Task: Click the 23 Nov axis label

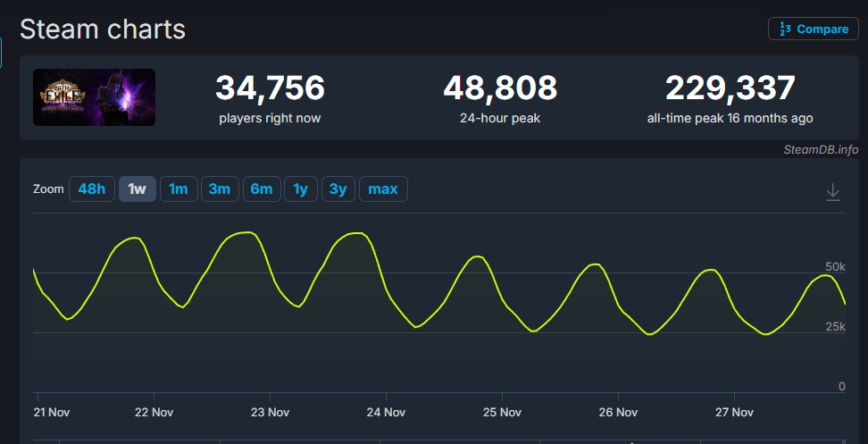Action: click(271, 413)
